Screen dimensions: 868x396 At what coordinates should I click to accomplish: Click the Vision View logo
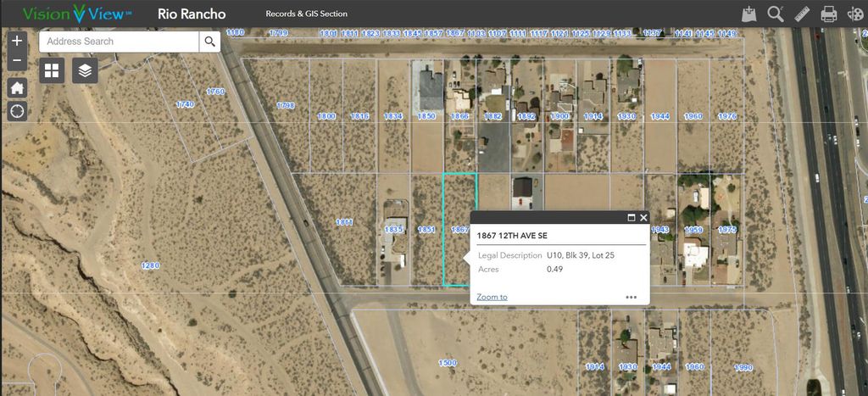(76, 14)
